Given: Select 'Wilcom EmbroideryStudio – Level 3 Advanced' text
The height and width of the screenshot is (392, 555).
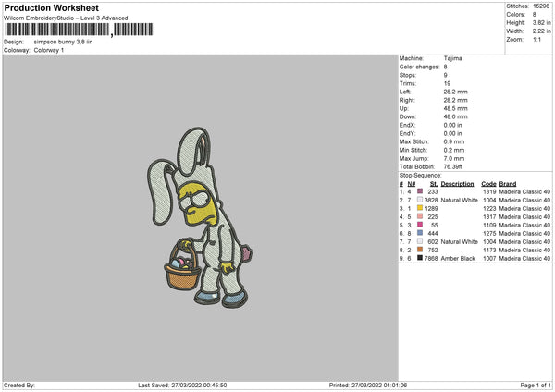Looking at the screenshot, I should 66,18.
